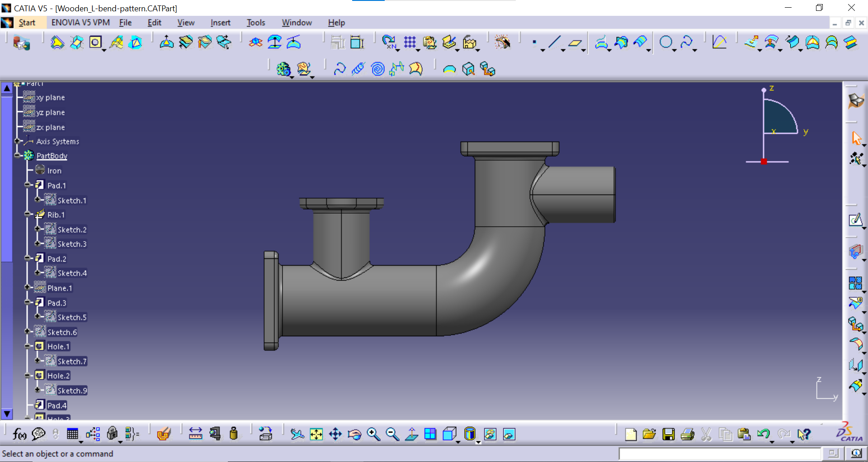The height and width of the screenshot is (462, 868).
Task: Open the File menu
Action: [x=125, y=23]
